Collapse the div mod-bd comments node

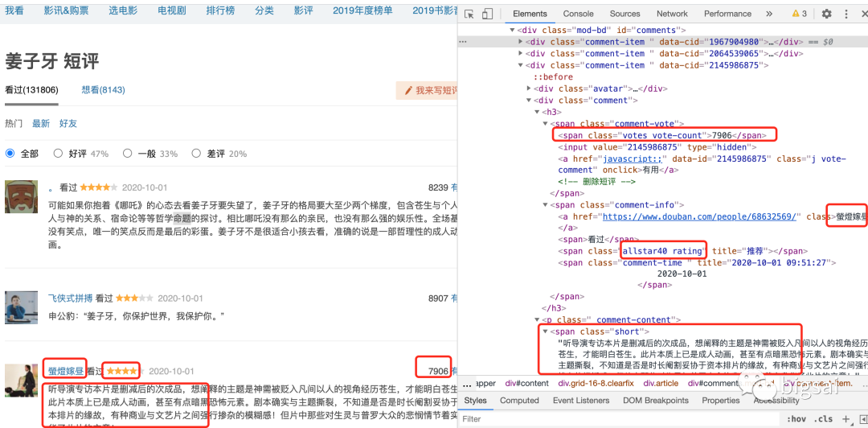coord(513,30)
